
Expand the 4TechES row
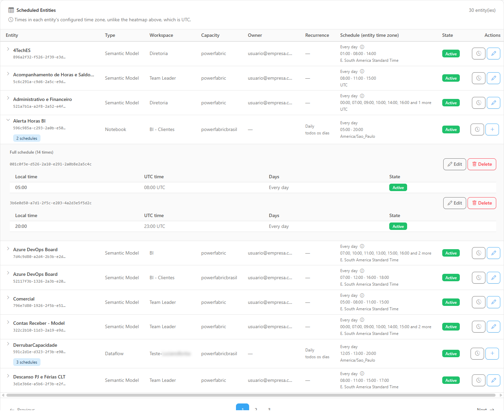[x=8, y=49]
